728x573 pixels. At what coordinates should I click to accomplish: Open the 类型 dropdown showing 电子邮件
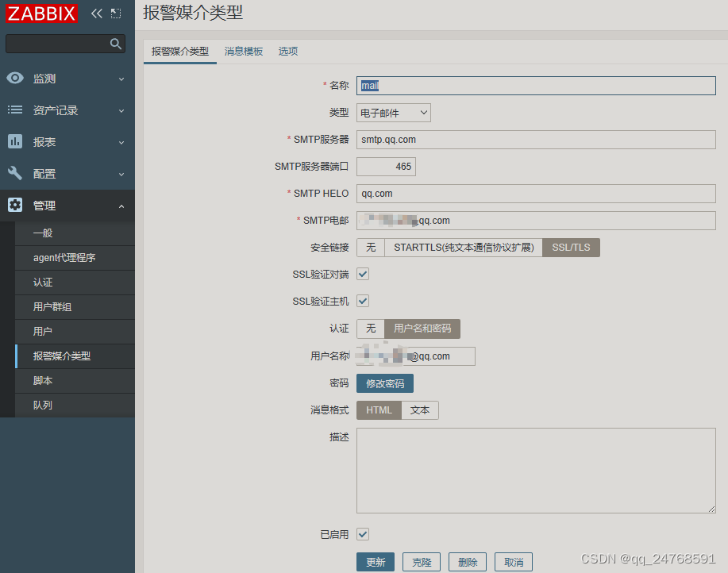[393, 113]
